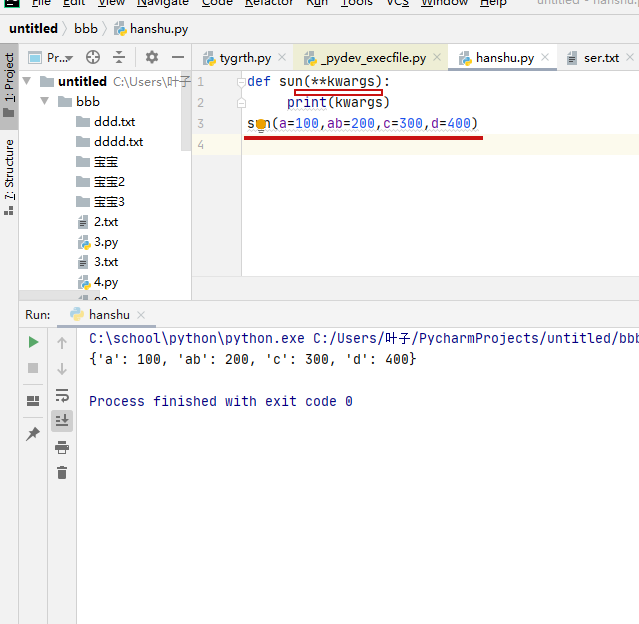
Task: Collapse the untitled project tree node
Action: coord(27,81)
